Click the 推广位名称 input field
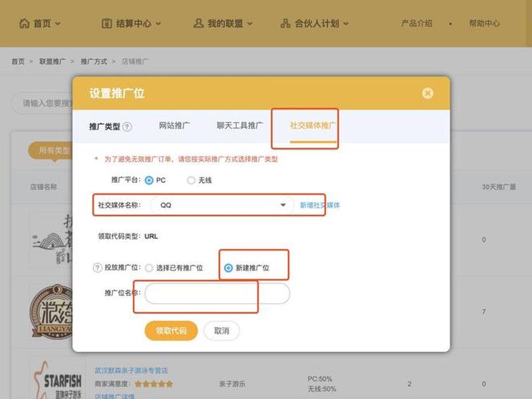This screenshot has width=532, height=399. (x=217, y=293)
